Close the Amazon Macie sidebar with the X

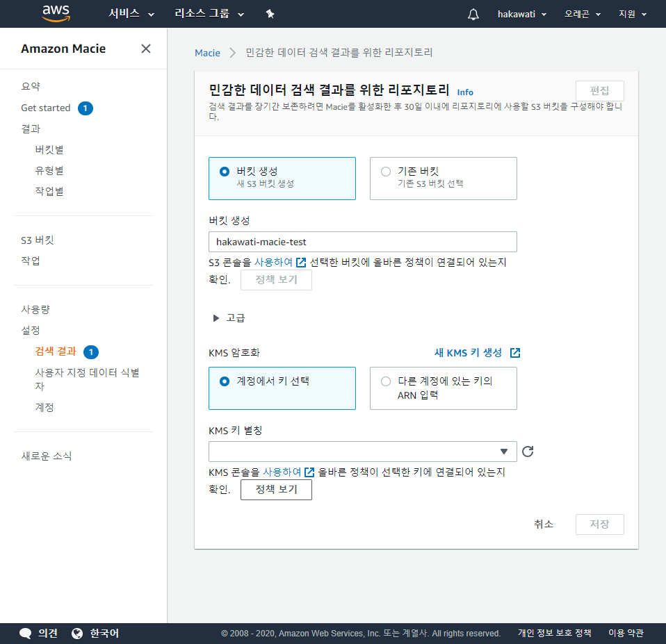coord(146,49)
